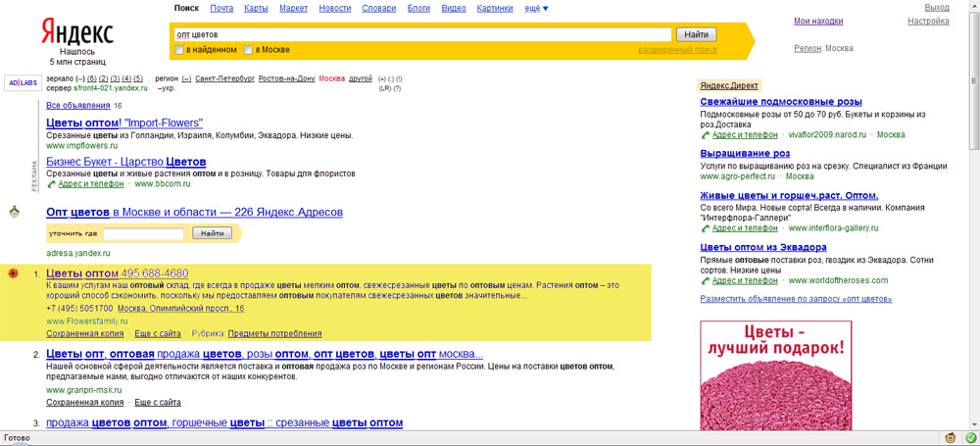The width and height of the screenshot is (980, 446).
Task: Click the flower favicon next to result 1
Action: click(13, 273)
